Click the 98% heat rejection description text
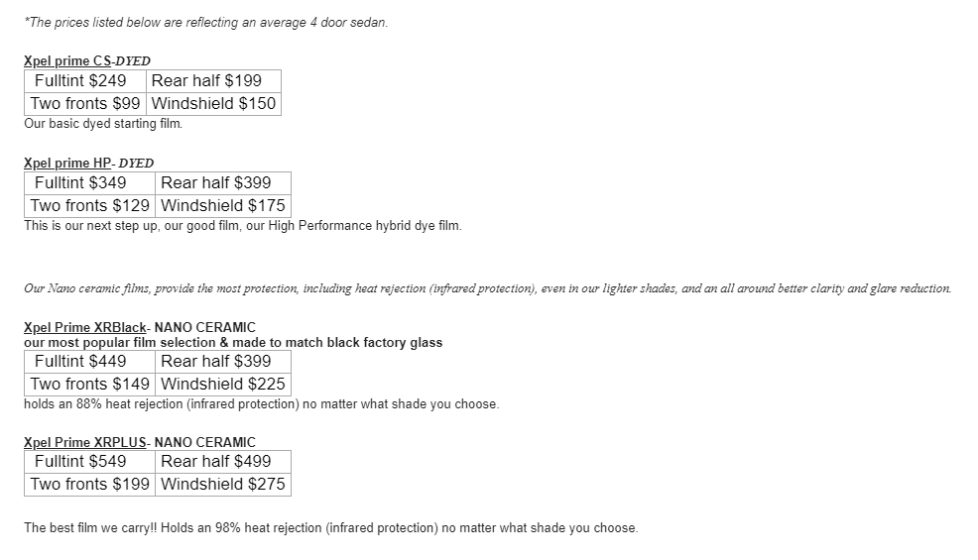The width and height of the screenshot is (978, 560). [x=330, y=527]
